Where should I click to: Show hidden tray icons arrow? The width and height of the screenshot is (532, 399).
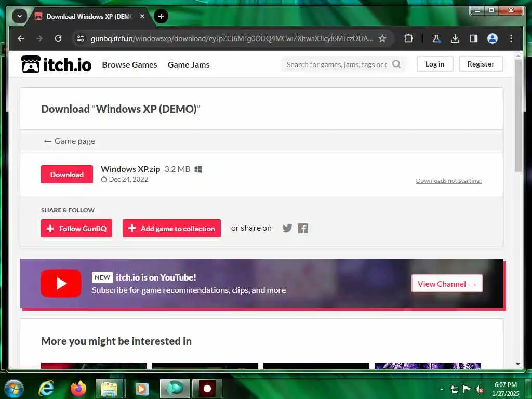point(442,389)
